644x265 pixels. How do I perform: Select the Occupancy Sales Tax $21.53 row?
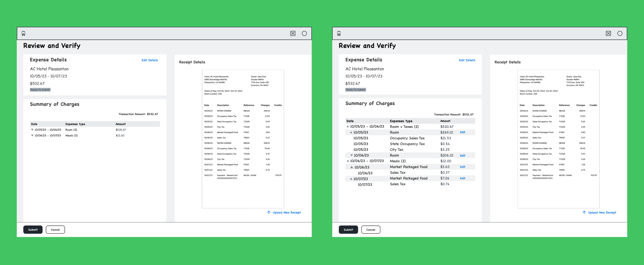(x=410, y=138)
